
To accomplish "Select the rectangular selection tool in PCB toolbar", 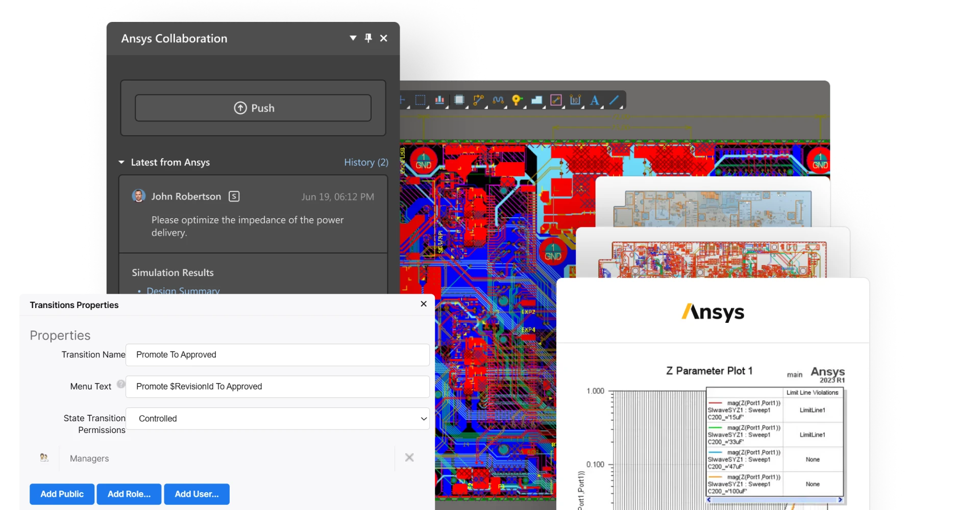I will [x=420, y=100].
